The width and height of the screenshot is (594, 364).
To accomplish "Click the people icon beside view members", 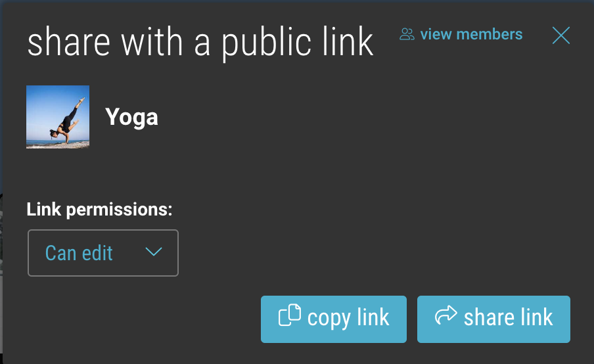I will pyautogui.click(x=407, y=34).
